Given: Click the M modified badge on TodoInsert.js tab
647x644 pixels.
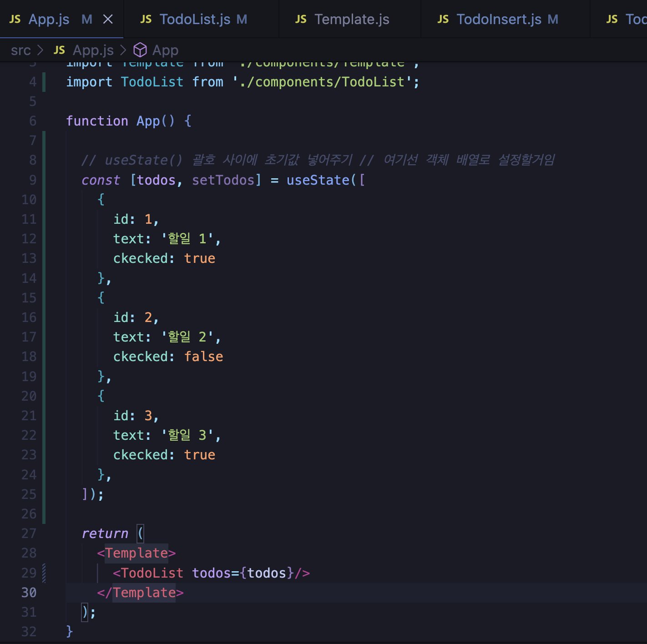Looking at the screenshot, I should (x=553, y=19).
